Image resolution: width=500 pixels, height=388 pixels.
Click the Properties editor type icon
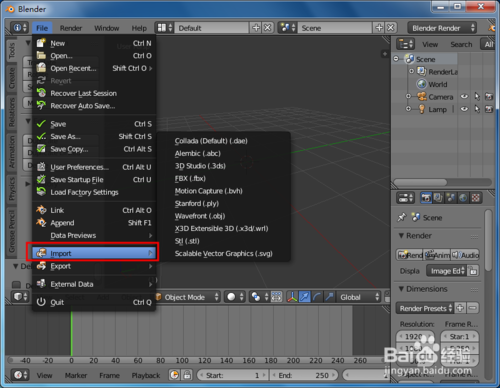click(x=405, y=198)
